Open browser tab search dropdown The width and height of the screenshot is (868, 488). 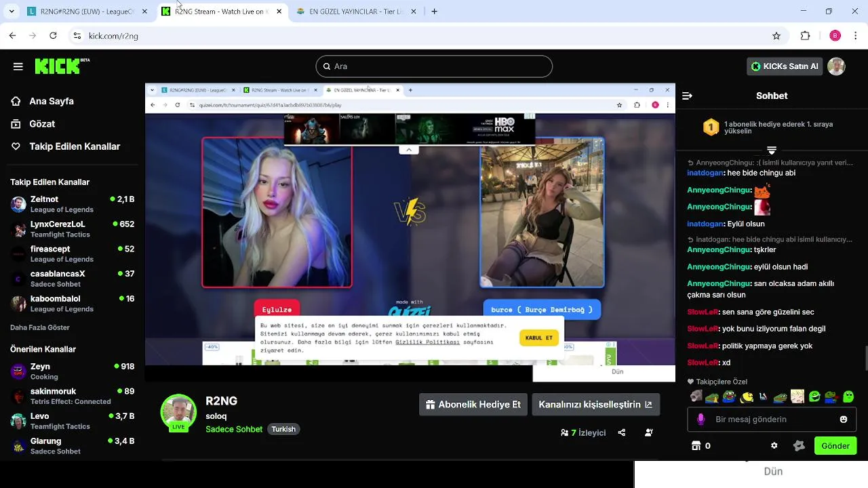click(x=11, y=12)
